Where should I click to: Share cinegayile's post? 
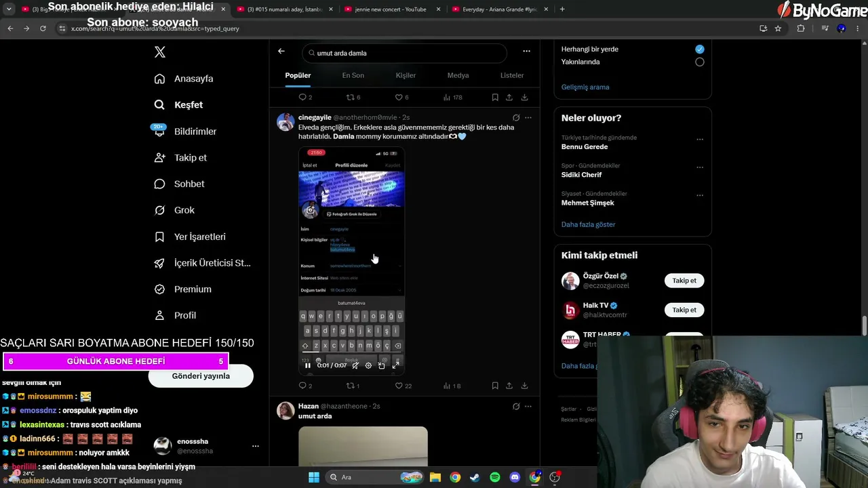tap(509, 386)
